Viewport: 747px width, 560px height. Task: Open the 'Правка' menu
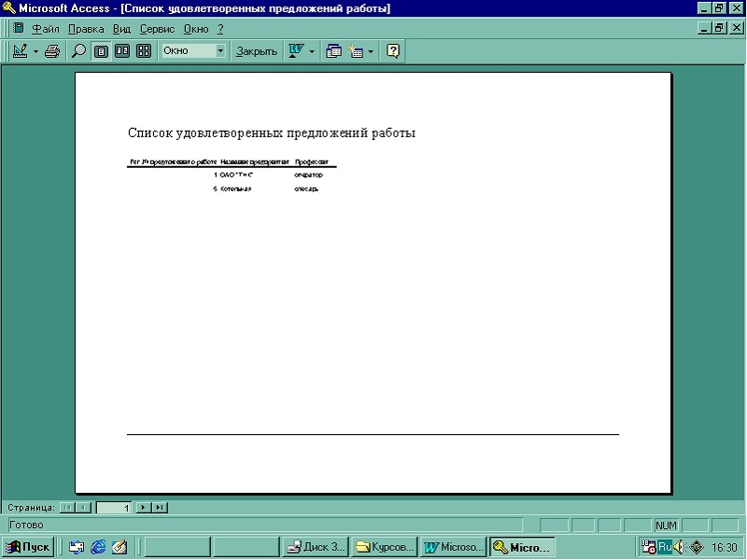pyautogui.click(x=86, y=29)
